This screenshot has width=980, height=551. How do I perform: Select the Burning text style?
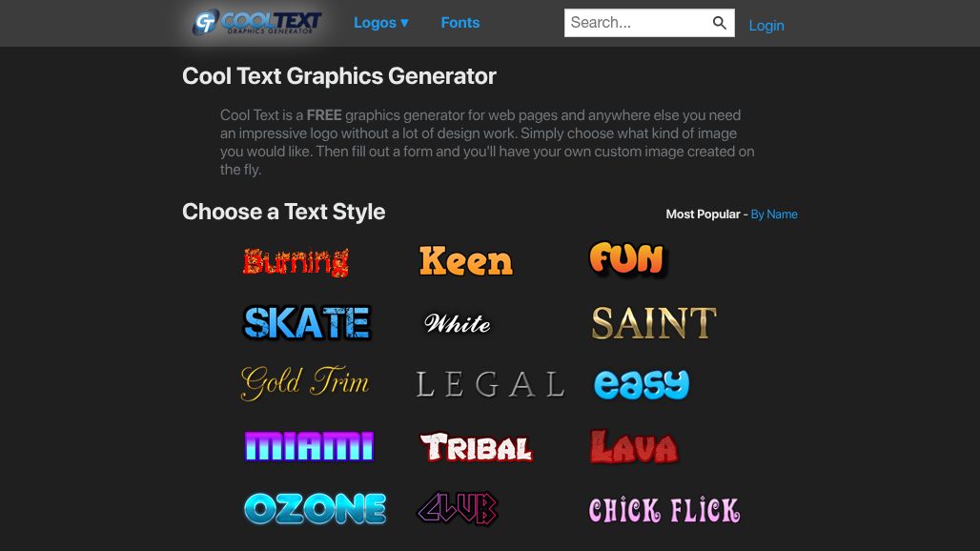pyautogui.click(x=296, y=262)
